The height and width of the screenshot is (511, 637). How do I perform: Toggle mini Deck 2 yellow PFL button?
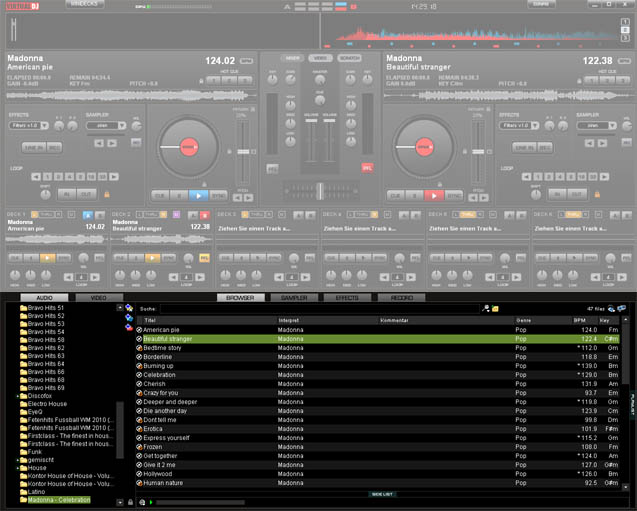204,258
